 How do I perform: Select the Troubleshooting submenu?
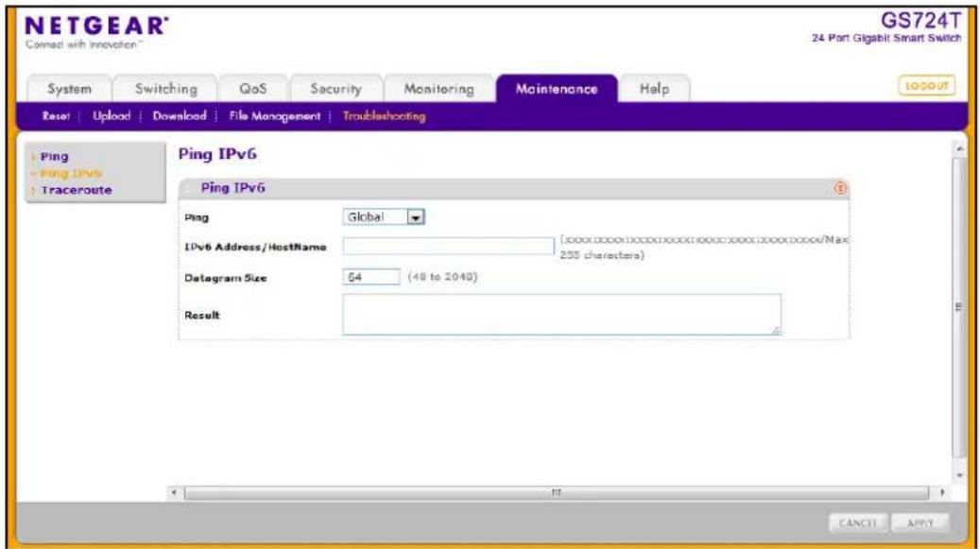click(385, 116)
